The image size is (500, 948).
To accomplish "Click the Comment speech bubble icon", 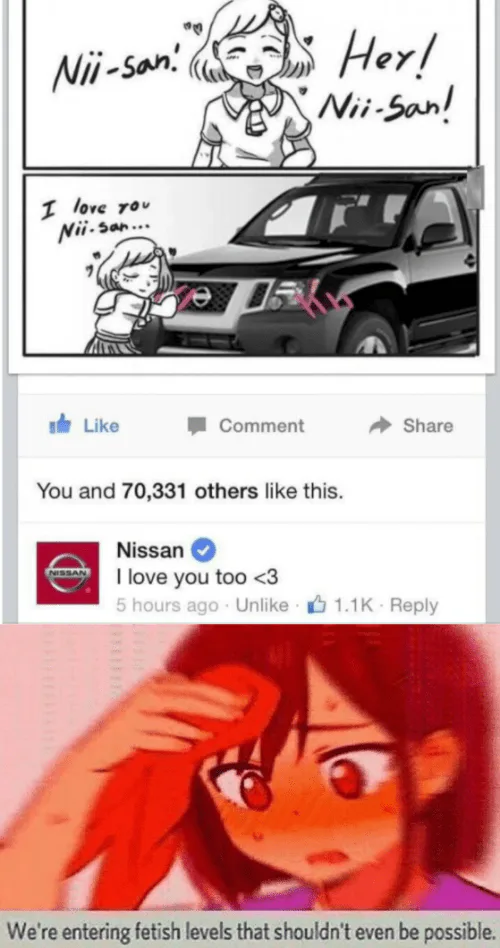I will pyautogui.click(x=197, y=426).
